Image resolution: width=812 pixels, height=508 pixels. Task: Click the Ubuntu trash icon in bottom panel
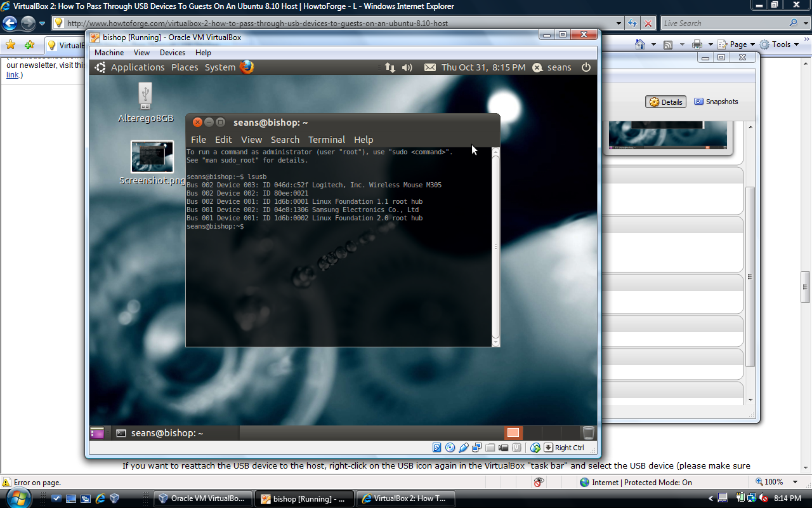589,433
